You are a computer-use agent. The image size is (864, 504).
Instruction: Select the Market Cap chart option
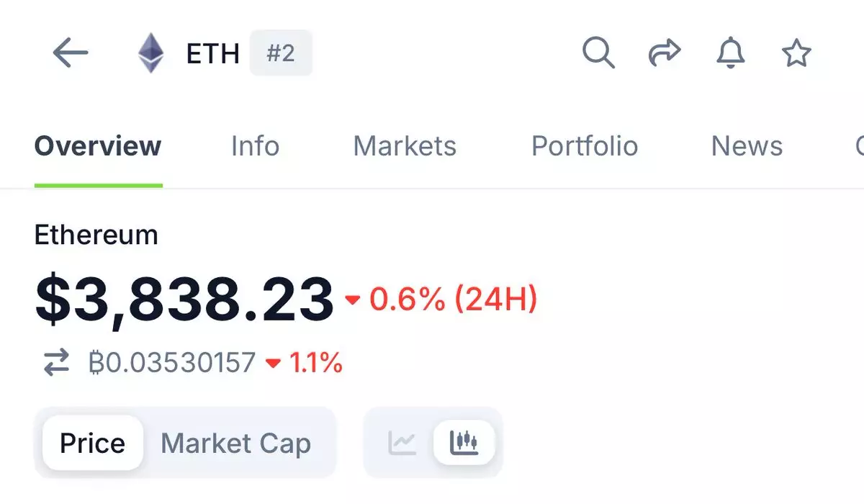(x=235, y=444)
